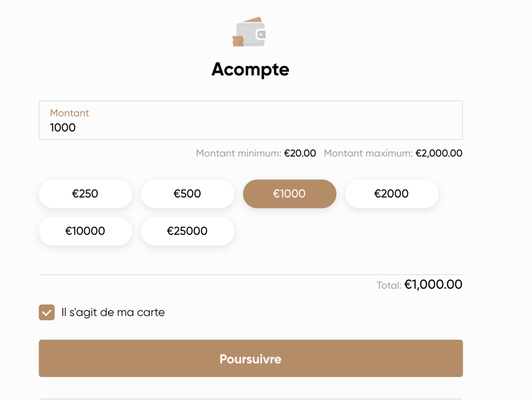Click the Total label
Viewport: 532px width, 400px height.
[389, 285]
